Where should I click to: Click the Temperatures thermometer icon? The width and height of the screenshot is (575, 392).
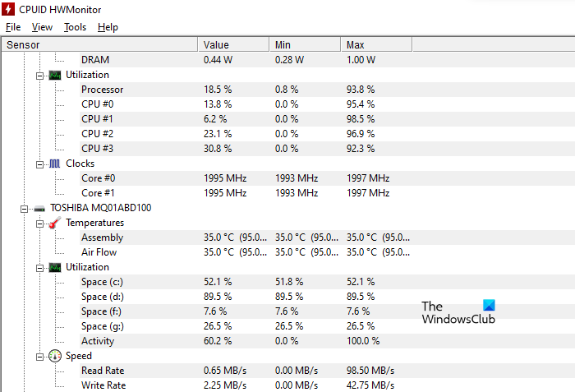(x=55, y=223)
